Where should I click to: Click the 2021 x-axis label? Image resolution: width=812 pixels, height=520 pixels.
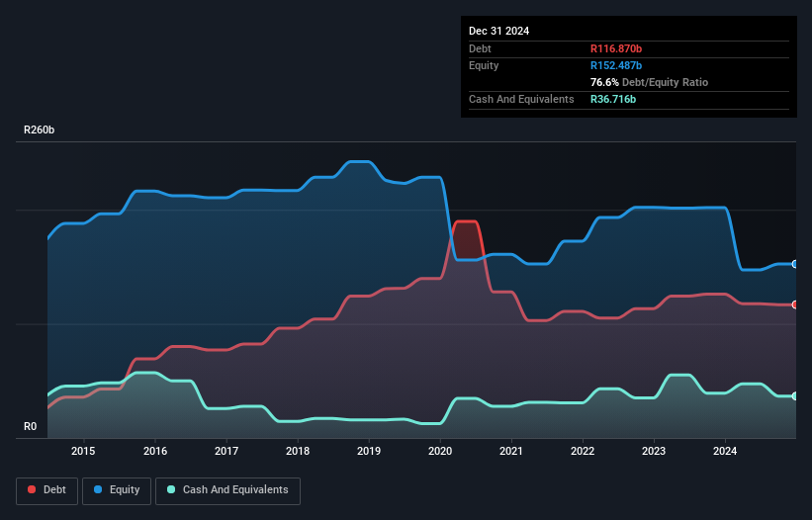[511, 451]
